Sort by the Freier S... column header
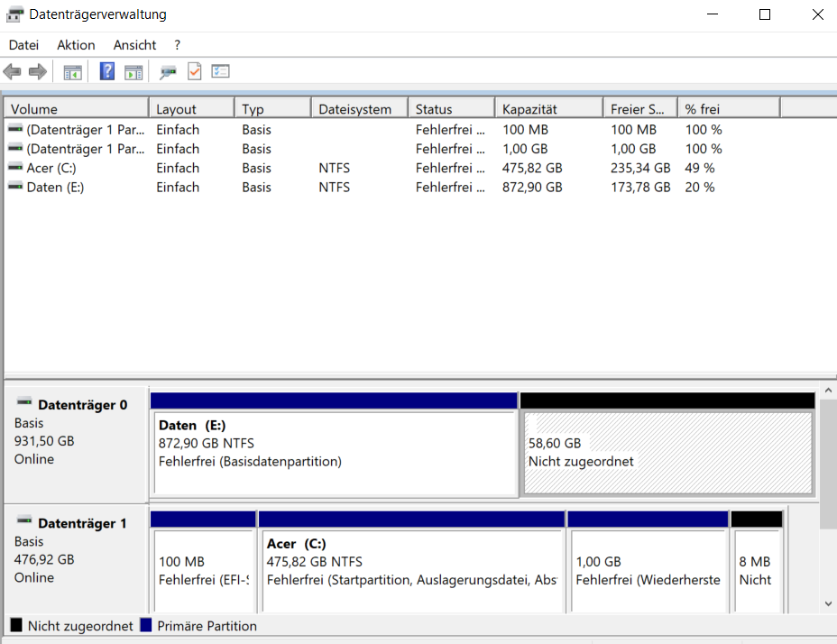This screenshot has width=837, height=644. (641, 109)
